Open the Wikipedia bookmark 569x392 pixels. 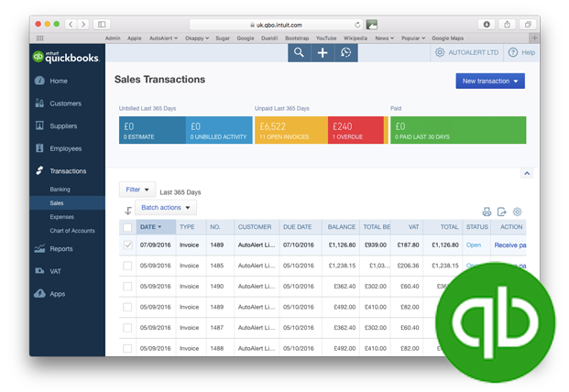[356, 38]
